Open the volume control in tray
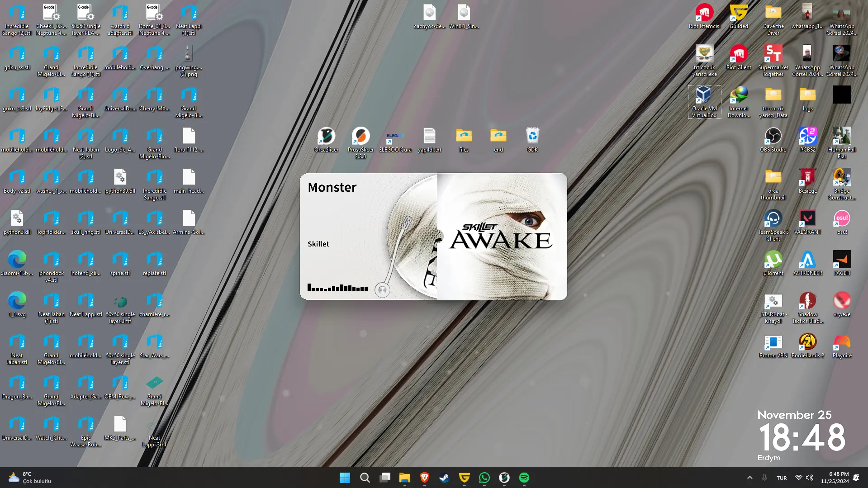The height and width of the screenshot is (488, 868). click(810, 478)
